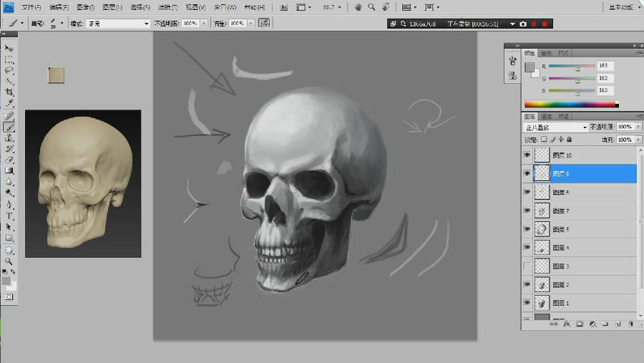This screenshot has height=363, width=644.
Task: Select the Crop tool
Action: [x=9, y=92]
